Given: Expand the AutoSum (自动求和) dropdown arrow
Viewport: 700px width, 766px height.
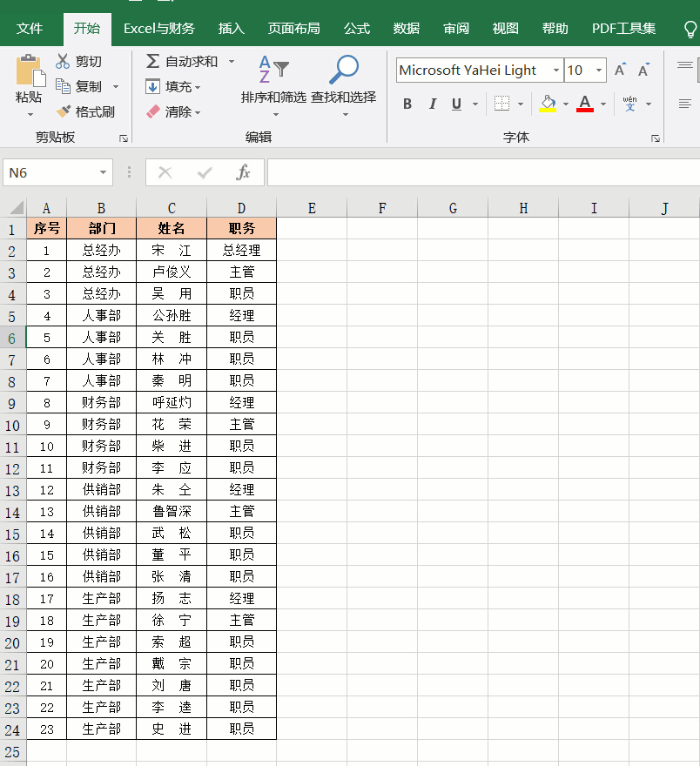Looking at the screenshot, I should [232, 62].
